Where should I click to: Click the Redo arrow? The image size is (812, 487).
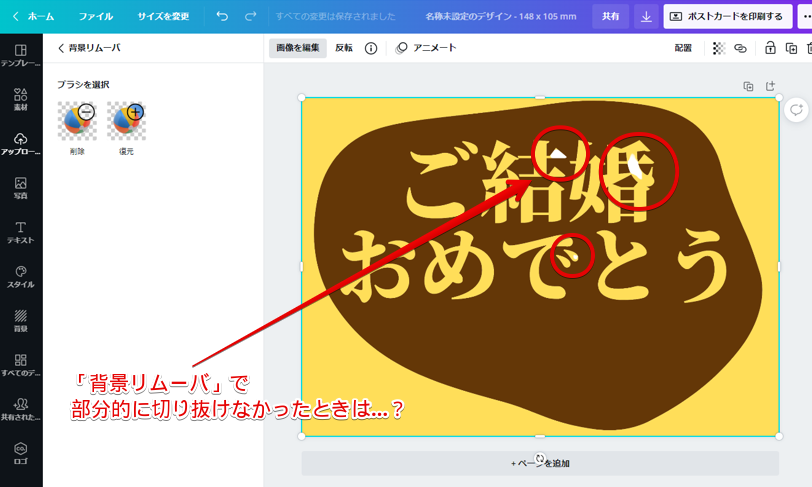click(x=251, y=16)
